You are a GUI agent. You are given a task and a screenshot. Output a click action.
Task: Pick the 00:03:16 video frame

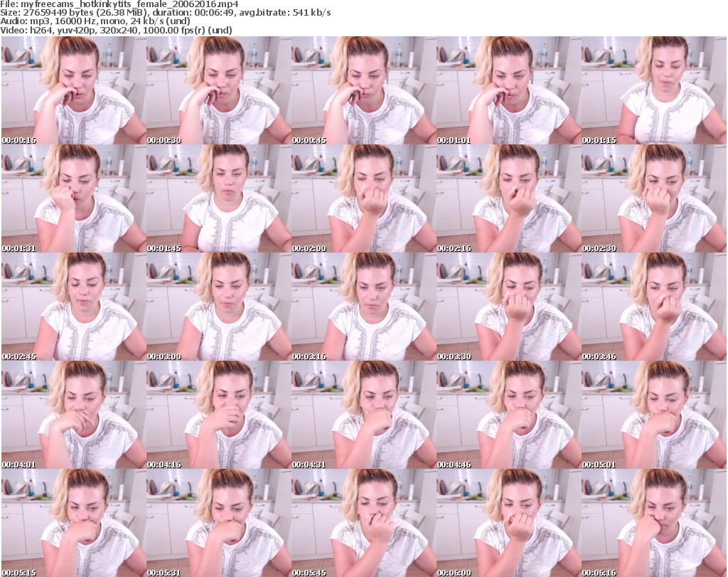pos(363,307)
